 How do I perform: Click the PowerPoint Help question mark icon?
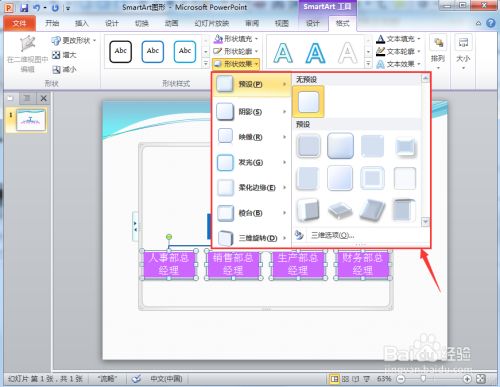(x=491, y=23)
